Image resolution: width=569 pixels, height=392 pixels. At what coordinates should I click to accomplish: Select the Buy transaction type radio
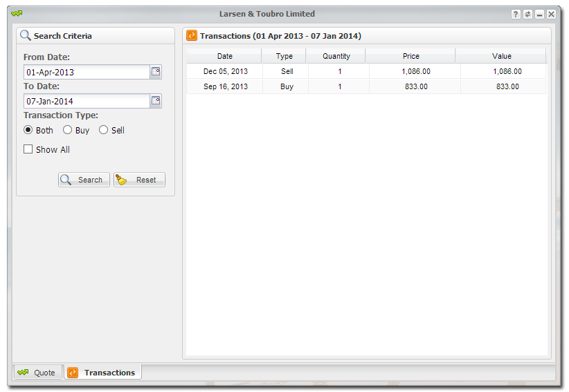click(x=67, y=130)
